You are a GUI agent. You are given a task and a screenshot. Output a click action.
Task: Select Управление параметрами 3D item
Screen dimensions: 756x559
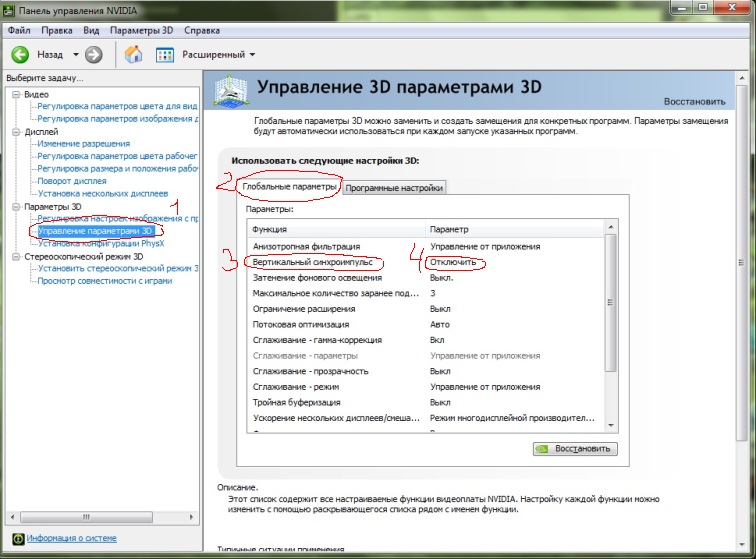[95, 231]
